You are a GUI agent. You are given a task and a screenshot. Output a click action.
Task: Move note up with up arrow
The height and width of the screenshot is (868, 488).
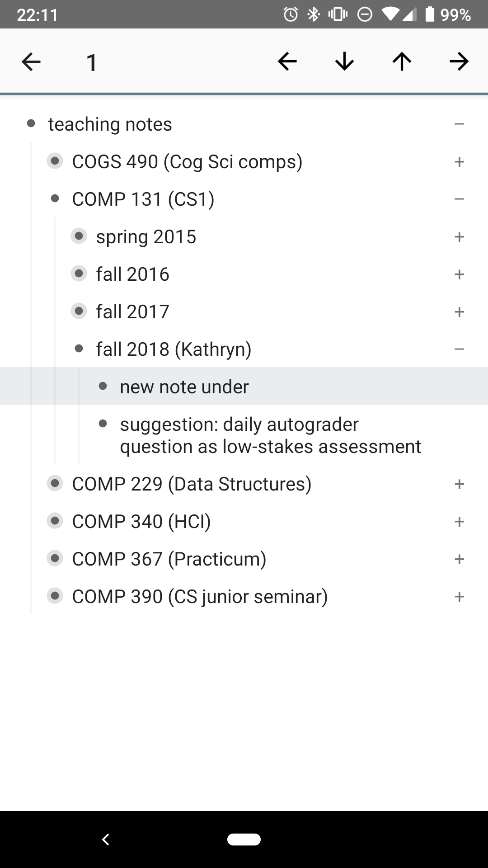click(402, 61)
